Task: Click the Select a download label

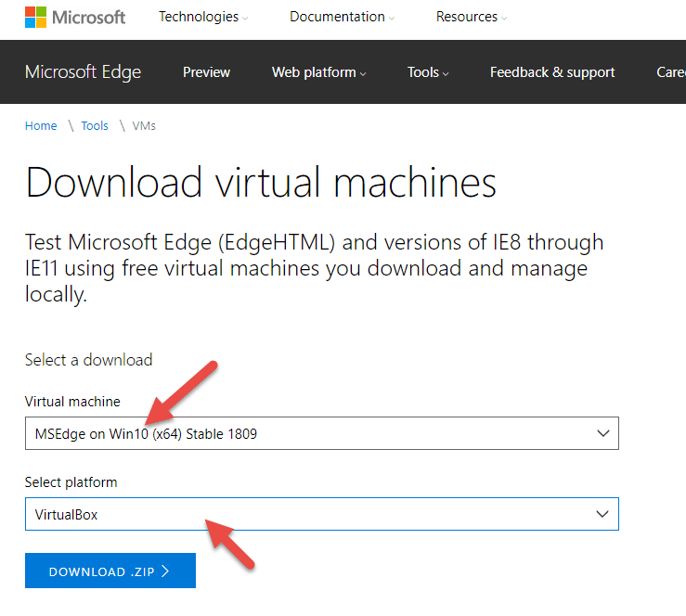Action: coord(89,360)
